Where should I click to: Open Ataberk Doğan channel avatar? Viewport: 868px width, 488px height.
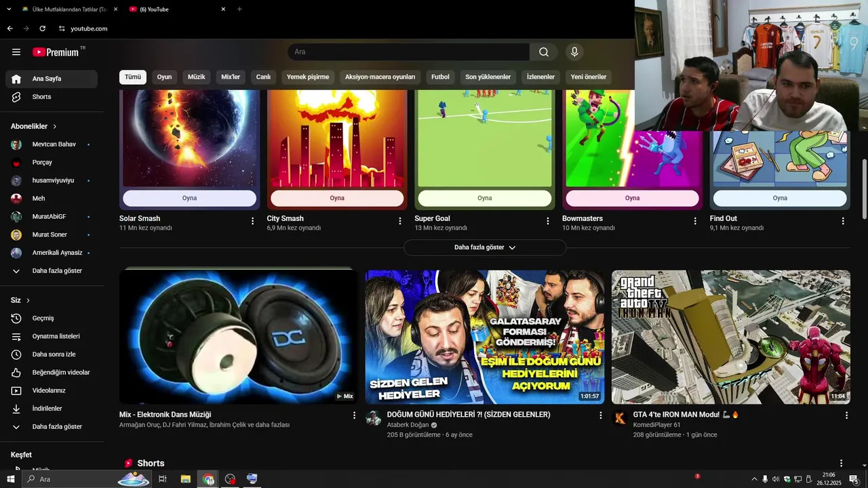click(x=374, y=418)
